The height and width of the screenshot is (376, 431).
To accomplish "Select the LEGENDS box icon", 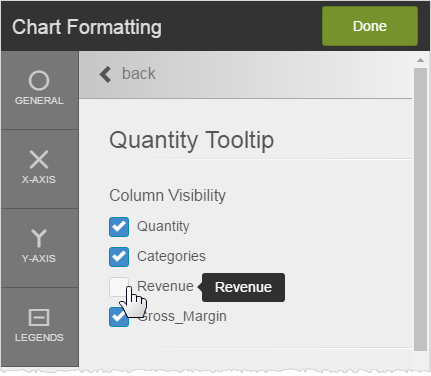I will coord(39,317).
